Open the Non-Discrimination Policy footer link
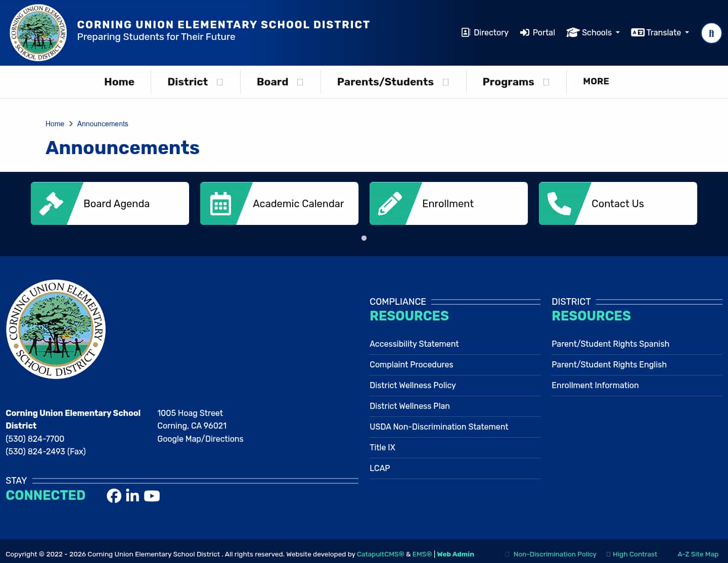Screen dimensions: 728x563 pyautogui.click(x=555, y=554)
